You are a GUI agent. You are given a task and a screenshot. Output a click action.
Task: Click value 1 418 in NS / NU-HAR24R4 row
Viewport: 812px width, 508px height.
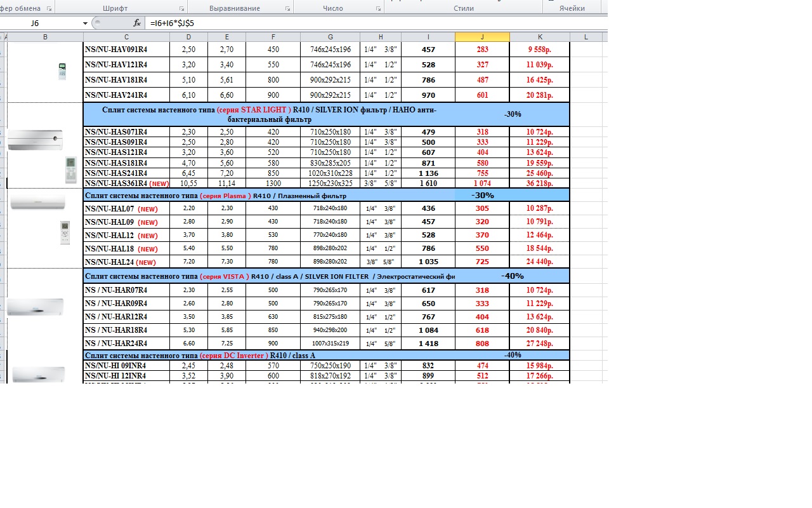(x=428, y=344)
